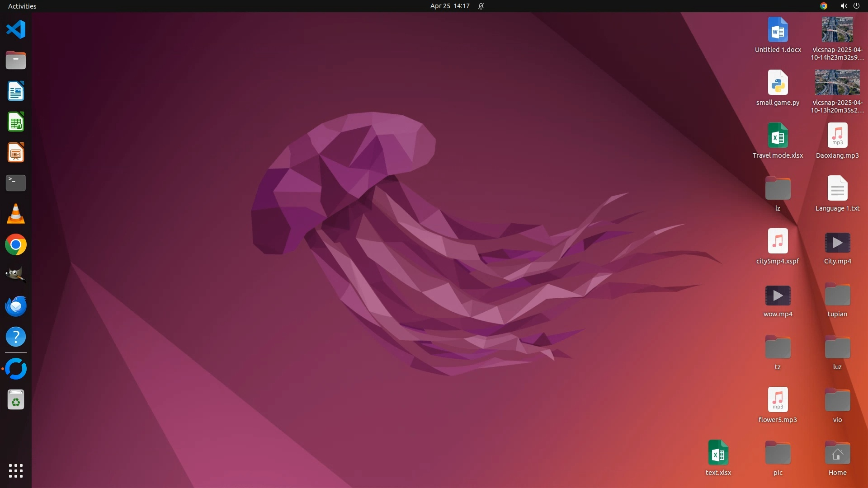Open Google Chrome from the dock
The height and width of the screenshot is (488, 868).
(16, 244)
